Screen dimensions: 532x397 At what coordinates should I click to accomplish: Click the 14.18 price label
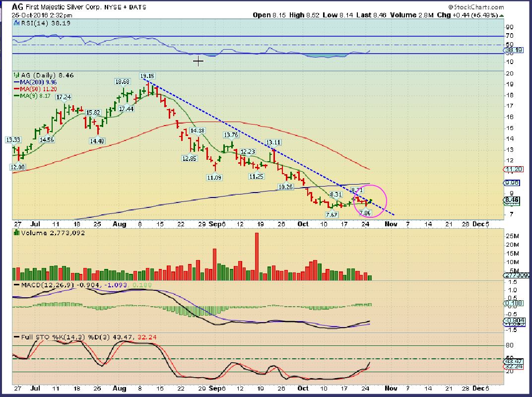click(x=197, y=131)
